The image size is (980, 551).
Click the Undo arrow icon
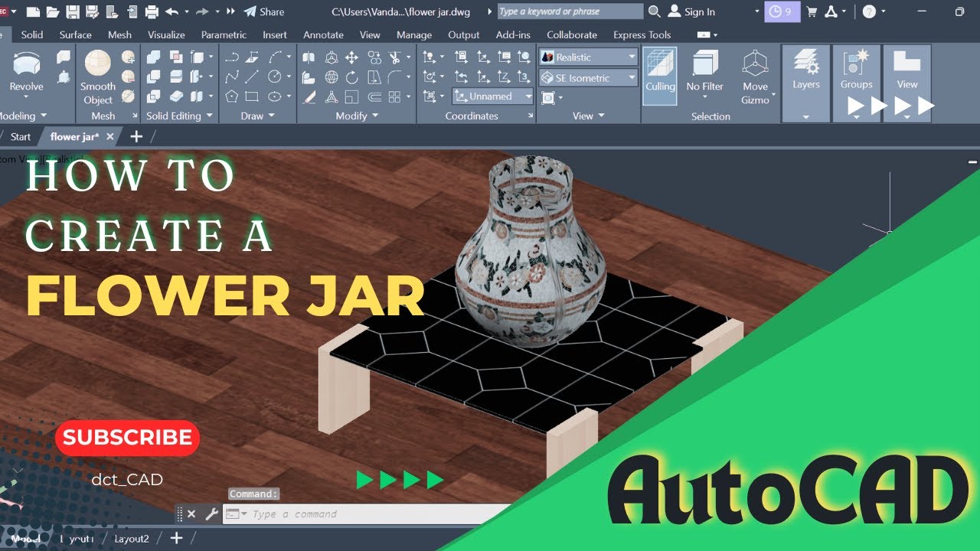tap(171, 11)
